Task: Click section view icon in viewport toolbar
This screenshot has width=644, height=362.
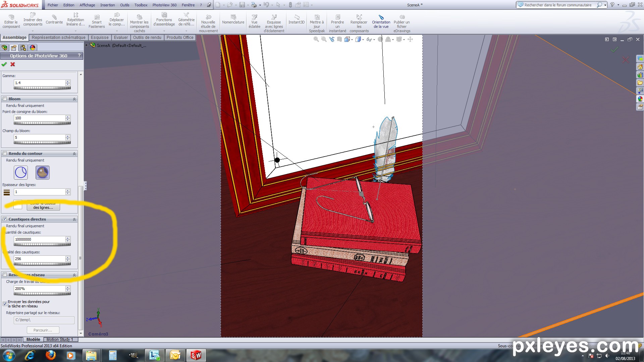Action: tap(339, 39)
